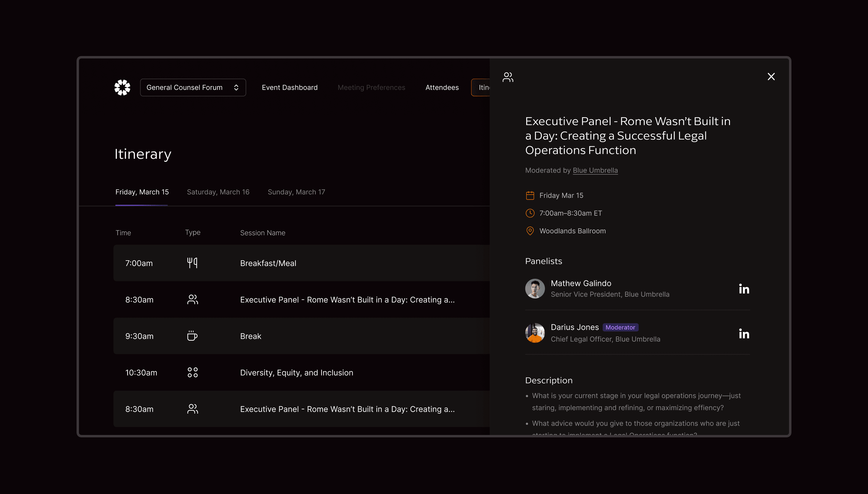
Task: Click the coffee cup Break icon
Action: pyautogui.click(x=192, y=336)
